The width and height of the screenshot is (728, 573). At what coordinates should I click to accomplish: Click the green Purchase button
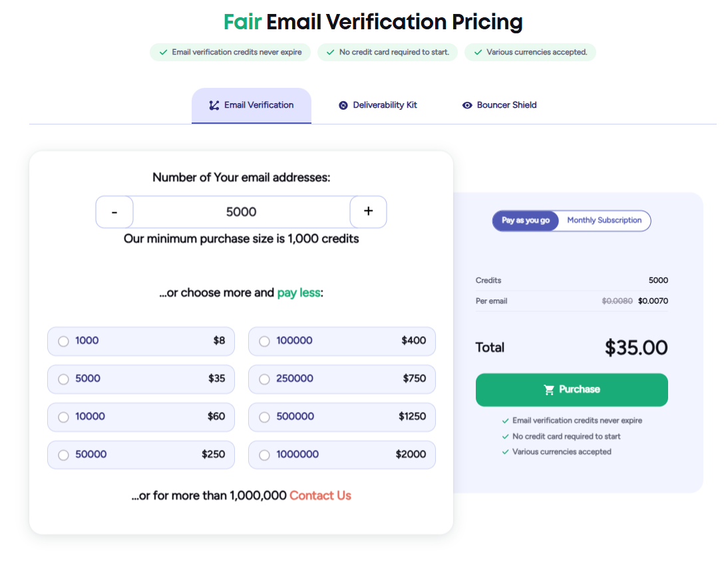pyautogui.click(x=571, y=389)
